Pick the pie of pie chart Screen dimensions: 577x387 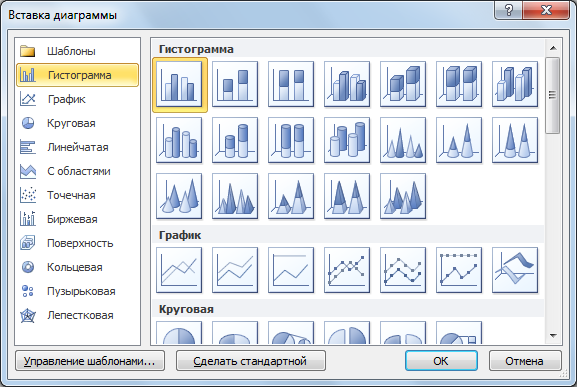coord(291,333)
